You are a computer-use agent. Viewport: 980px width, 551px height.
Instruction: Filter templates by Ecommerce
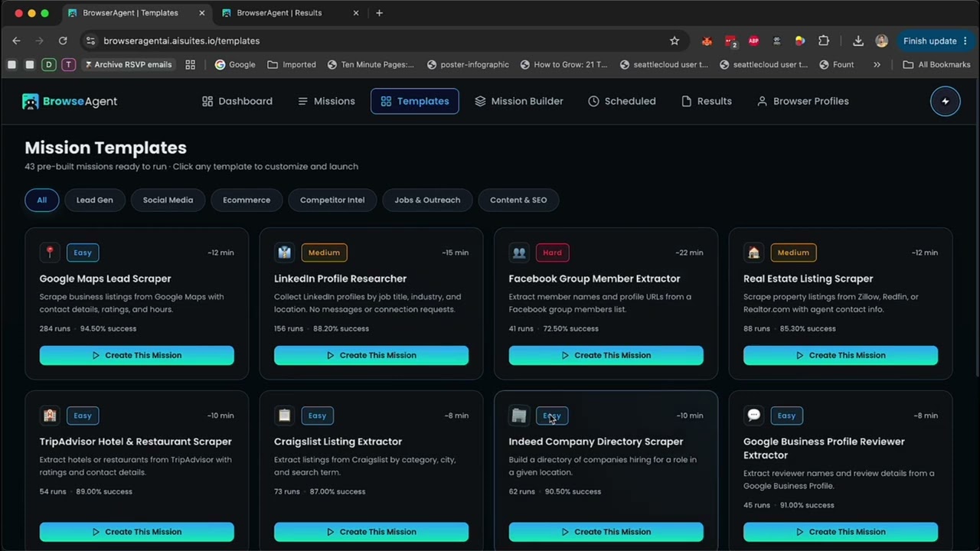tap(247, 200)
